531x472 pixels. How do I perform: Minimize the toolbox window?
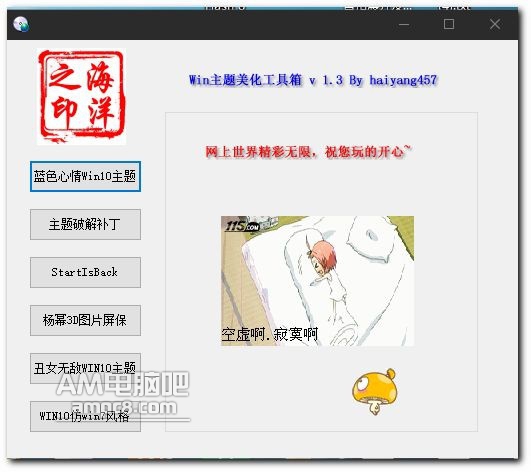coord(404,24)
